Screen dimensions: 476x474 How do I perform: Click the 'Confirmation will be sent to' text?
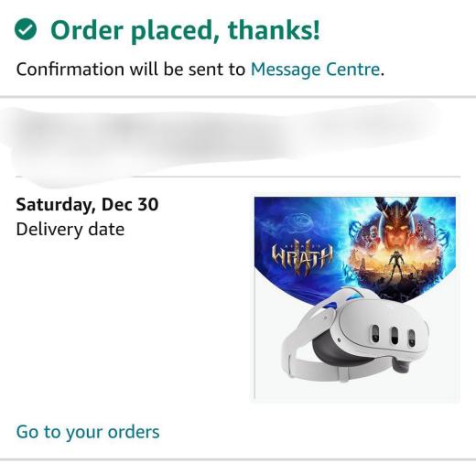[131, 70]
